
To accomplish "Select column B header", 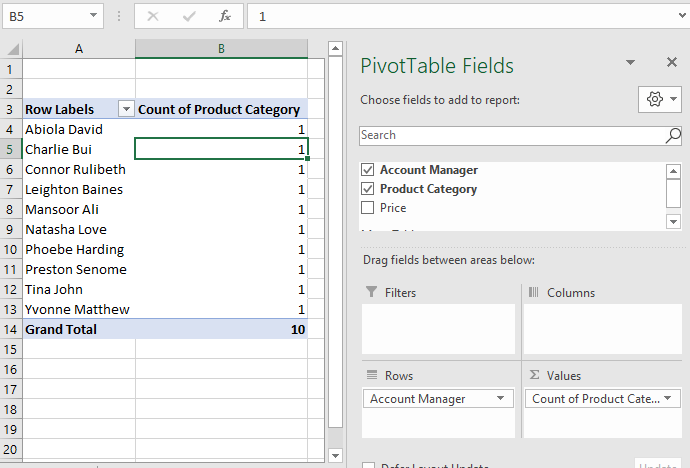I will 221,49.
